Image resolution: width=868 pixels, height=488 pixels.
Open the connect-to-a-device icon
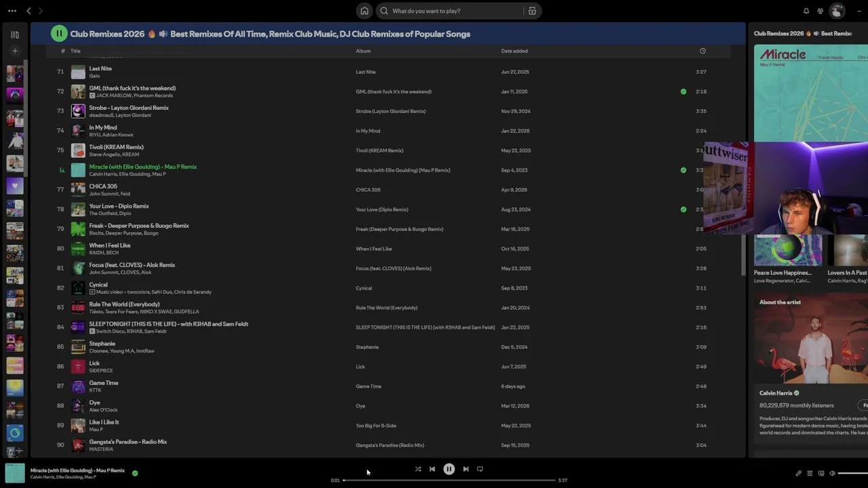pos(821,473)
